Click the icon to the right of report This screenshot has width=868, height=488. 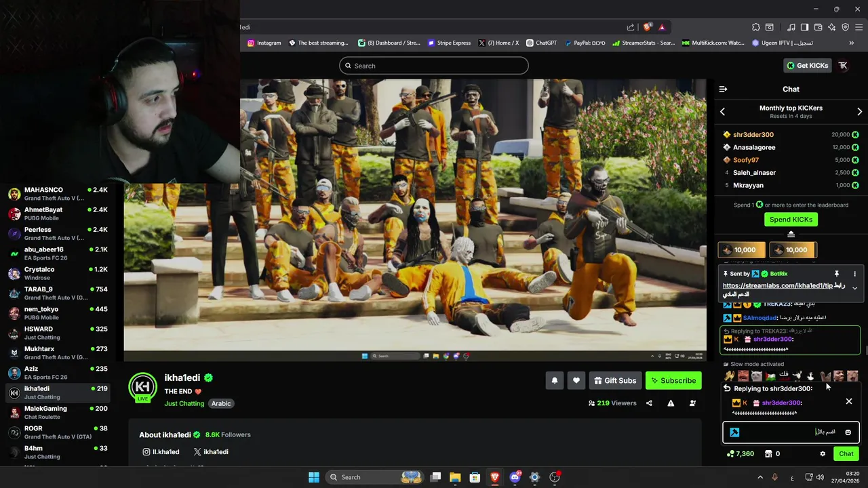[692, 403]
